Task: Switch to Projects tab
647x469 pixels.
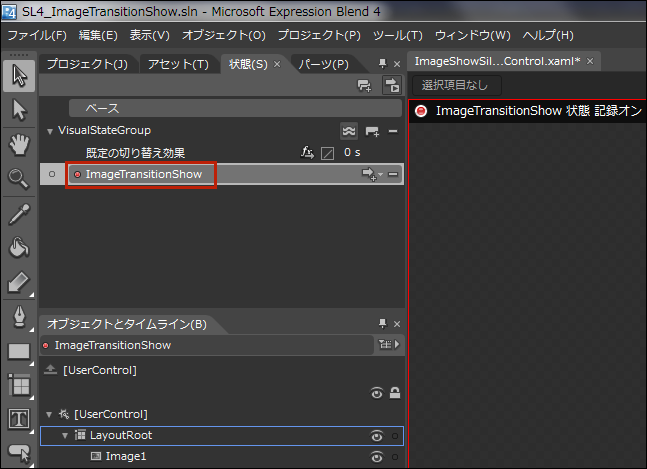Action: (x=87, y=64)
